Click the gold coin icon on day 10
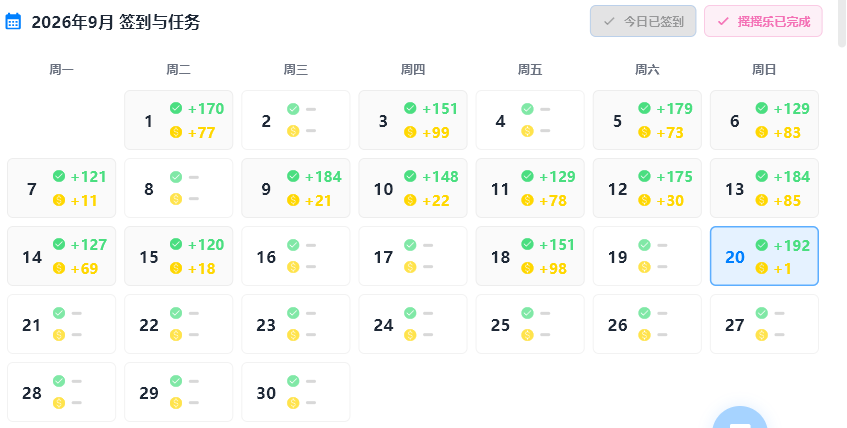847x428 pixels. (411, 200)
